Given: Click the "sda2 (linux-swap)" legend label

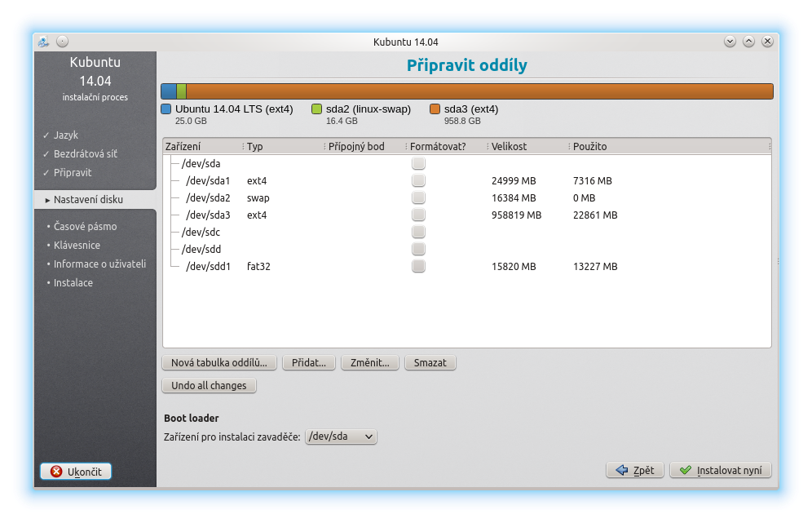Looking at the screenshot, I should (x=368, y=109).
